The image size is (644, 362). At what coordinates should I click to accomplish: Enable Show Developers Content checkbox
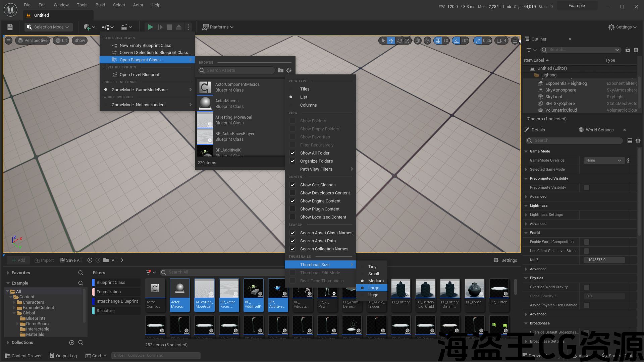(x=292, y=193)
